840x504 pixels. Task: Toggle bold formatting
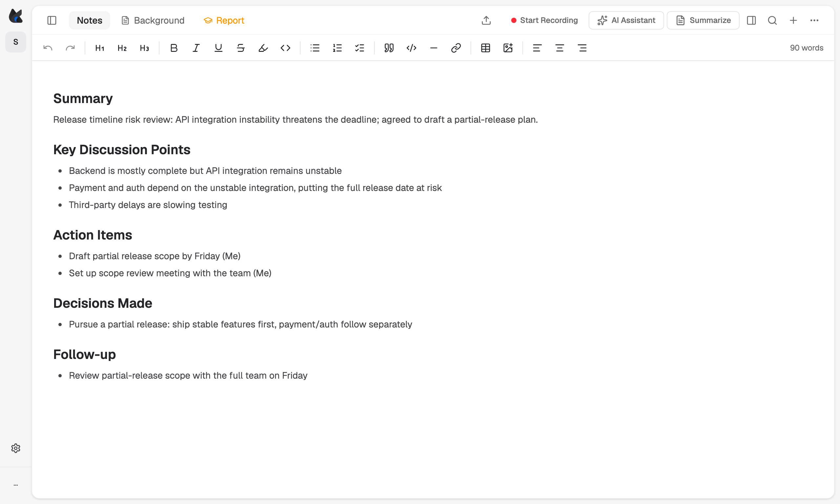174,48
